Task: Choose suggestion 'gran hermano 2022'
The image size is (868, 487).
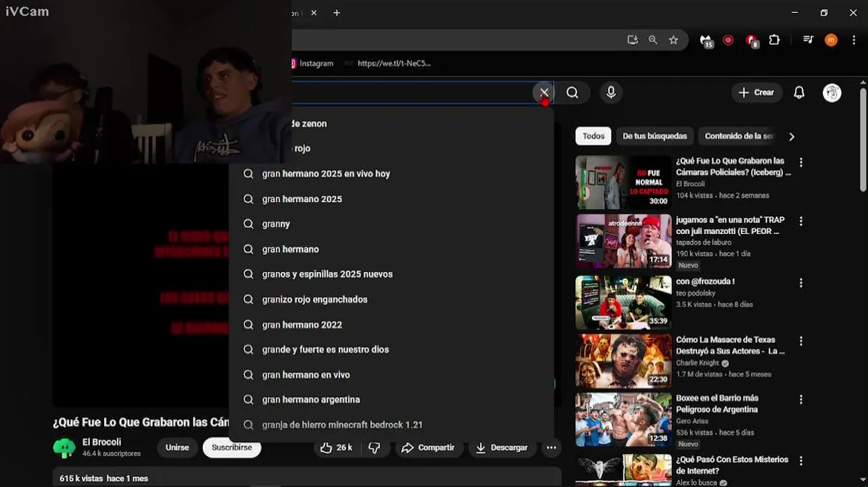Action: tap(391, 325)
